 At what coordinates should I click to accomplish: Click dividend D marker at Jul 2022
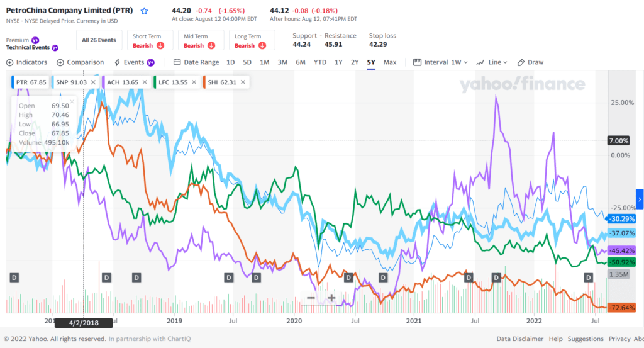pyautogui.click(x=589, y=278)
